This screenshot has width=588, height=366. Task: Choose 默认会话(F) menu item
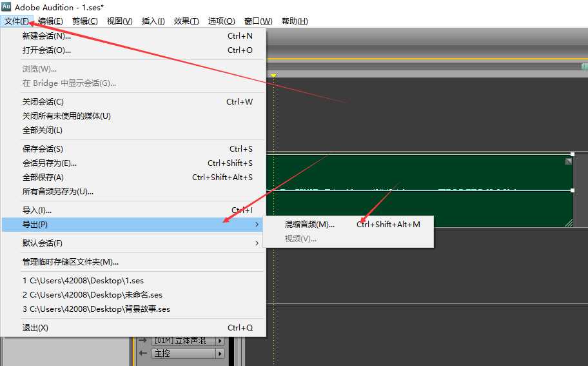[x=133, y=243]
